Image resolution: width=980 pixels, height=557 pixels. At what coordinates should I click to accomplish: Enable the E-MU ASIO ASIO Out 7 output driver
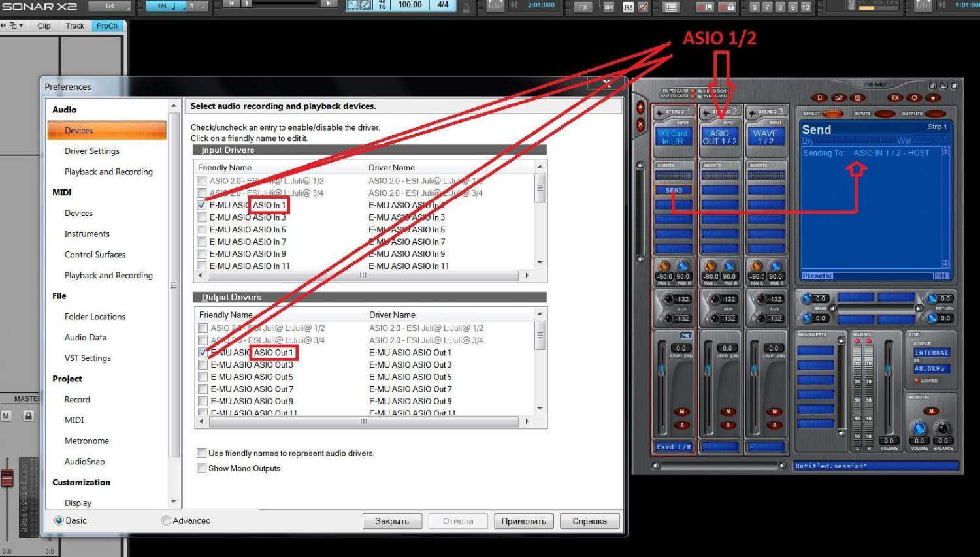203,389
